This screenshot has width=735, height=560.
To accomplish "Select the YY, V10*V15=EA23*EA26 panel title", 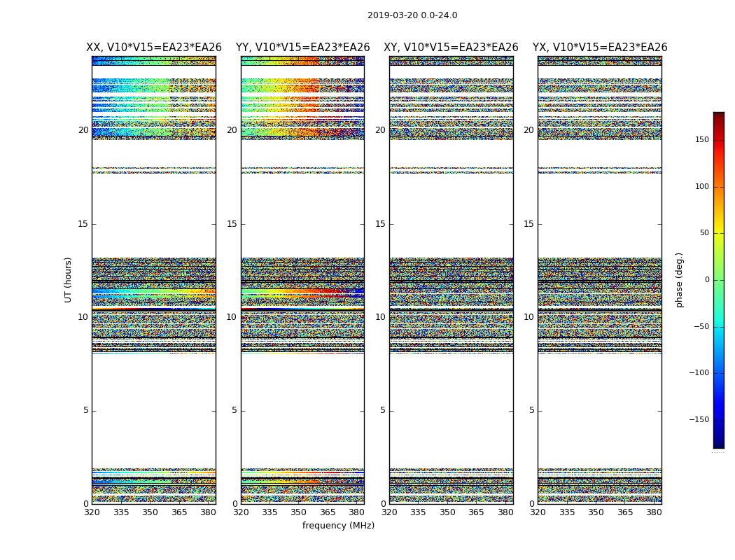I will [303, 48].
